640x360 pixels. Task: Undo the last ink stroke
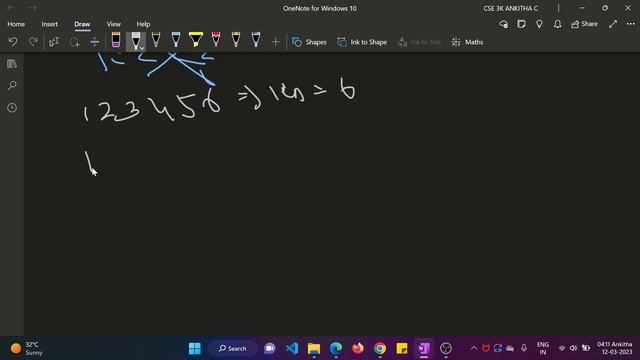[x=13, y=42]
